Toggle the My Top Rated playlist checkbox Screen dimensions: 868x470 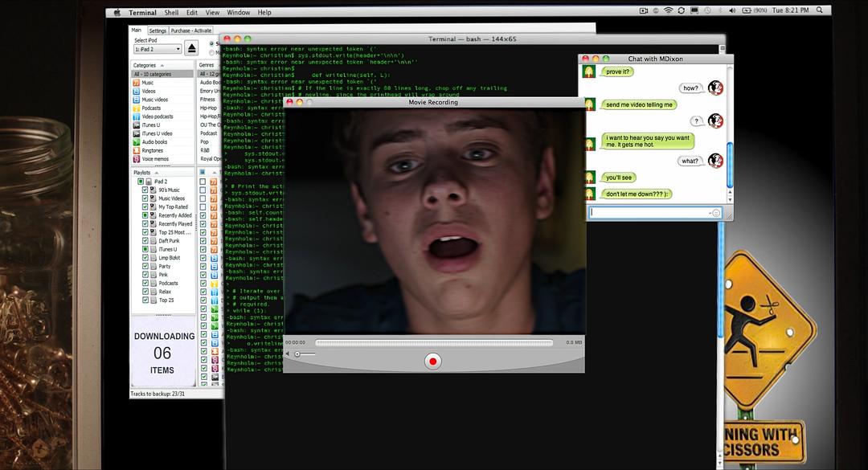tap(145, 206)
